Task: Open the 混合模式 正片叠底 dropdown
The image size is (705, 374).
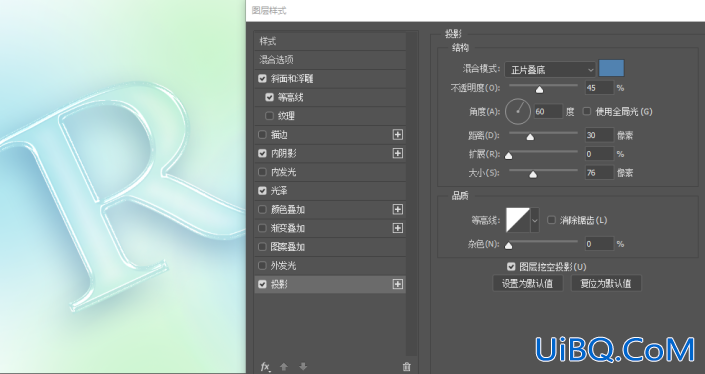Action: pyautogui.click(x=550, y=70)
